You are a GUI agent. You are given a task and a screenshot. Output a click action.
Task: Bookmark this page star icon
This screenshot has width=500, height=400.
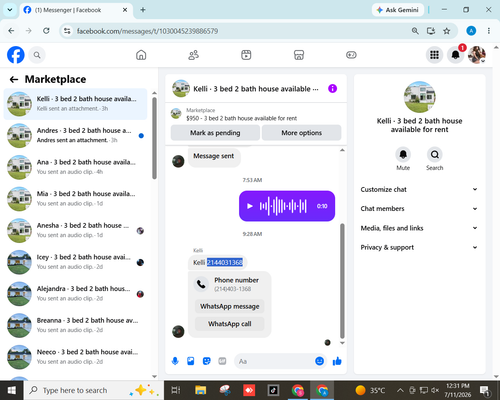[446, 31]
